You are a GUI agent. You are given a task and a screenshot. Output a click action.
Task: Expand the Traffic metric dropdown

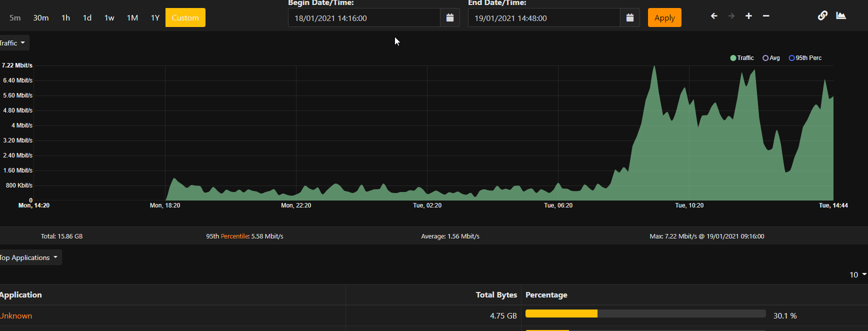(x=13, y=43)
